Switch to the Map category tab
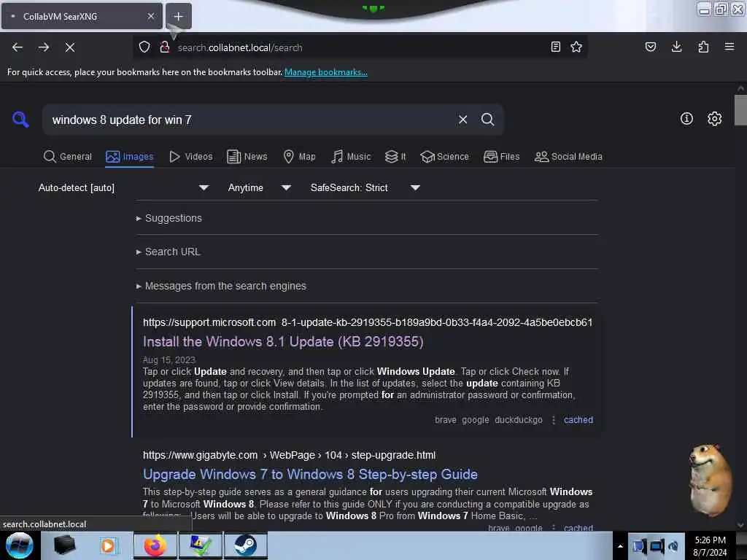 pos(300,157)
